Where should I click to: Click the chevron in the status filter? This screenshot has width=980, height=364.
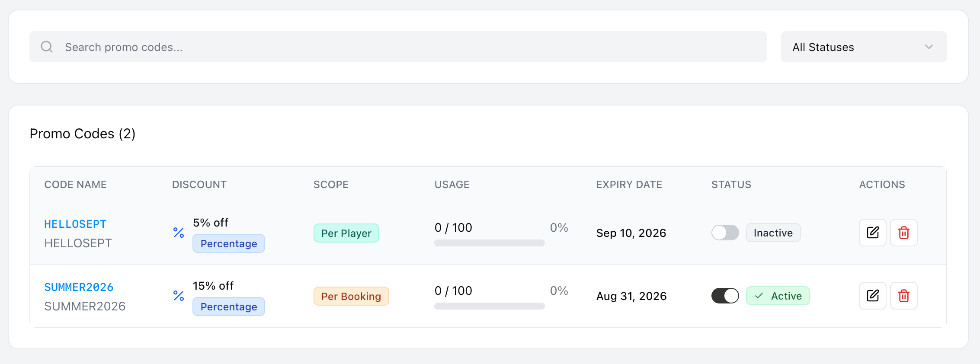929,47
